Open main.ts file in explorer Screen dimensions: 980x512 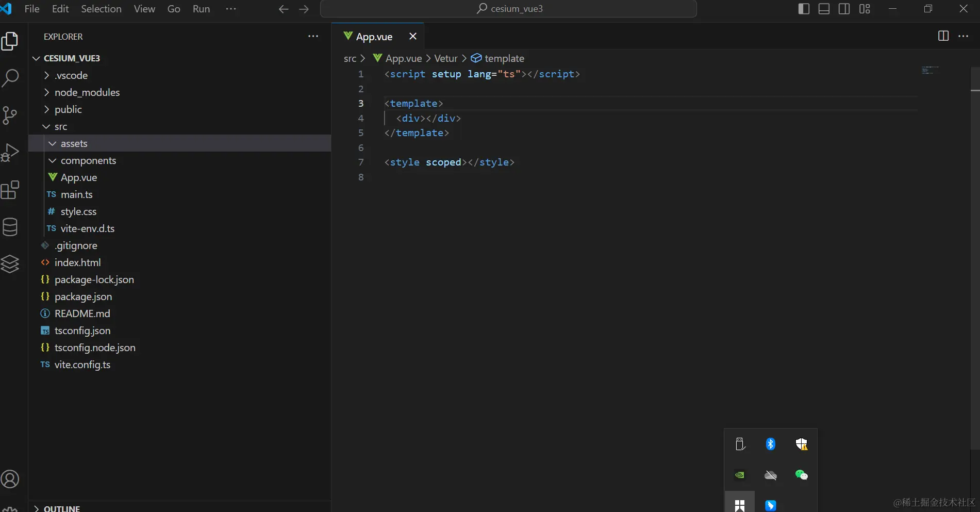(76, 194)
